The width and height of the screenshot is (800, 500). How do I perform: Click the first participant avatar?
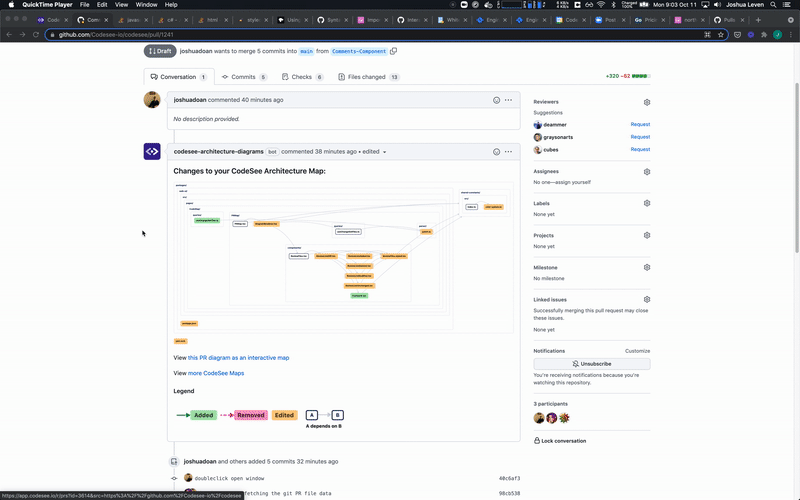coord(539,418)
